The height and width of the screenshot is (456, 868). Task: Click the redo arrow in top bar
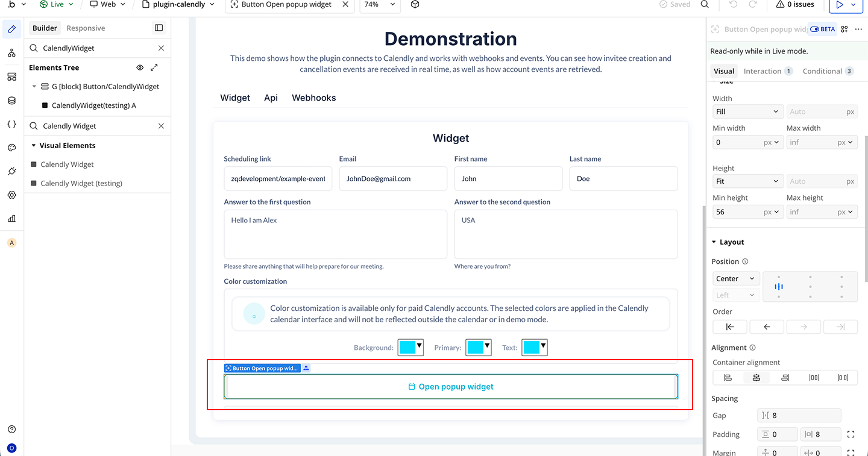point(753,5)
